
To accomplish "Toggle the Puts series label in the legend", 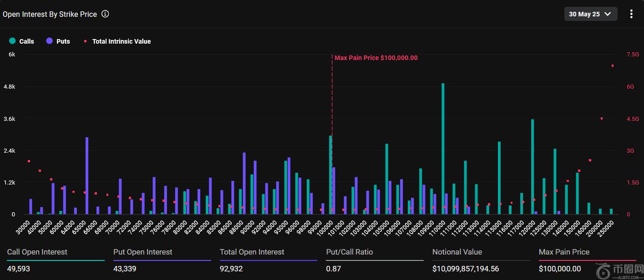I will pyautogui.click(x=63, y=41).
